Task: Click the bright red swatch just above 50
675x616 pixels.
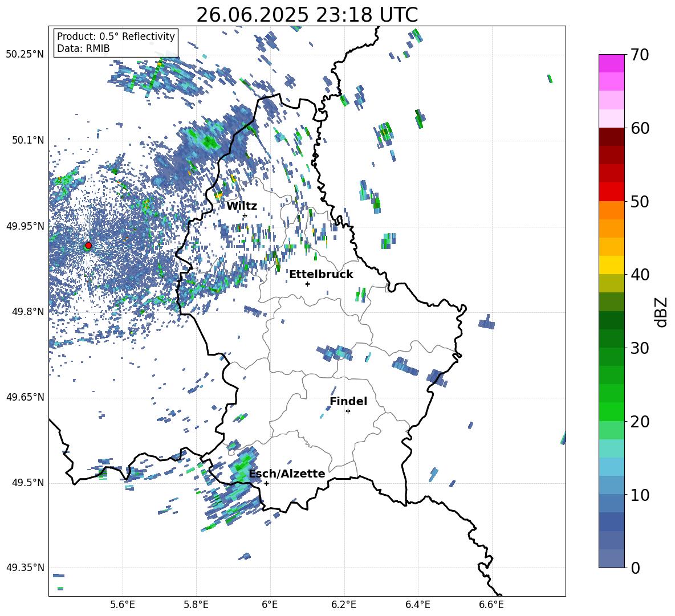Action: 611,191
